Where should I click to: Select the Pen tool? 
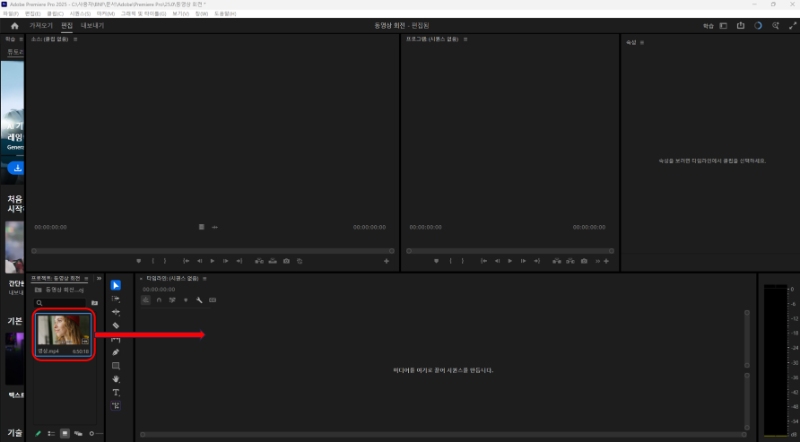coord(116,353)
